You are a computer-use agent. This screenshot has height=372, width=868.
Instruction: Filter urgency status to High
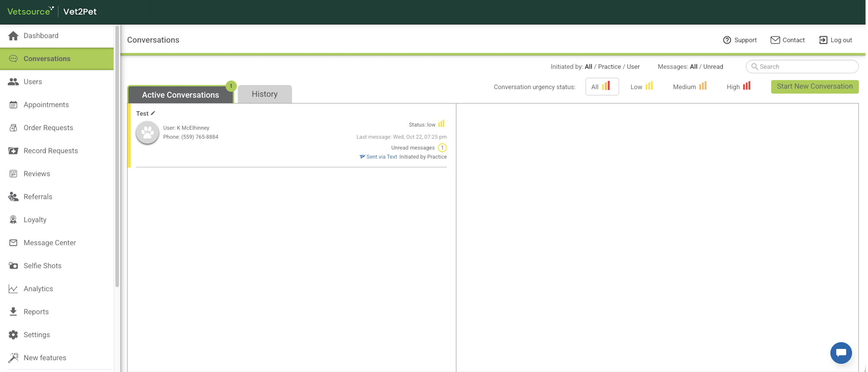coord(738,87)
